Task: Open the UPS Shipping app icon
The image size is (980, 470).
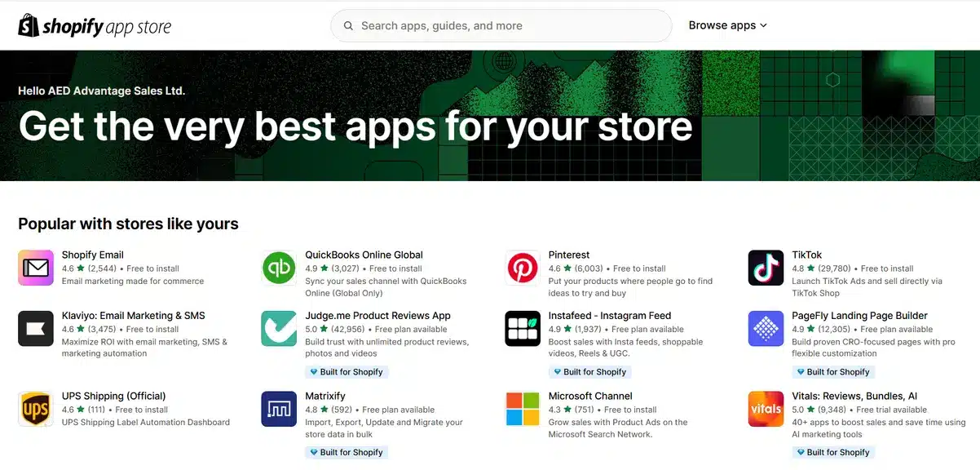Action: 36,409
